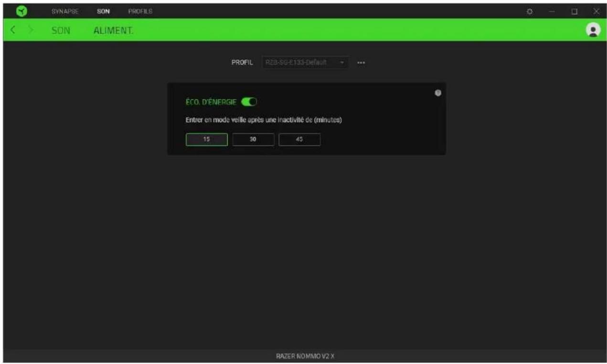The width and height of the screenshot is (607, 364).
Task: Click the 'Entrer en mode veille' description text
Action: coord(264,120)
